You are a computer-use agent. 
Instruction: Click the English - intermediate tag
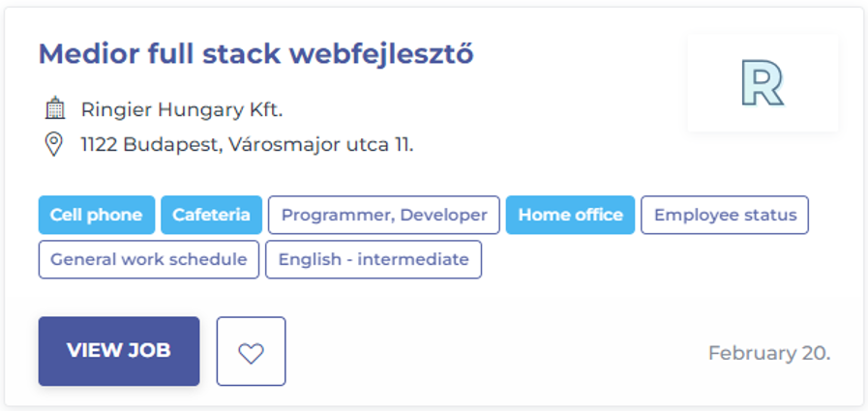coord(373,259)
